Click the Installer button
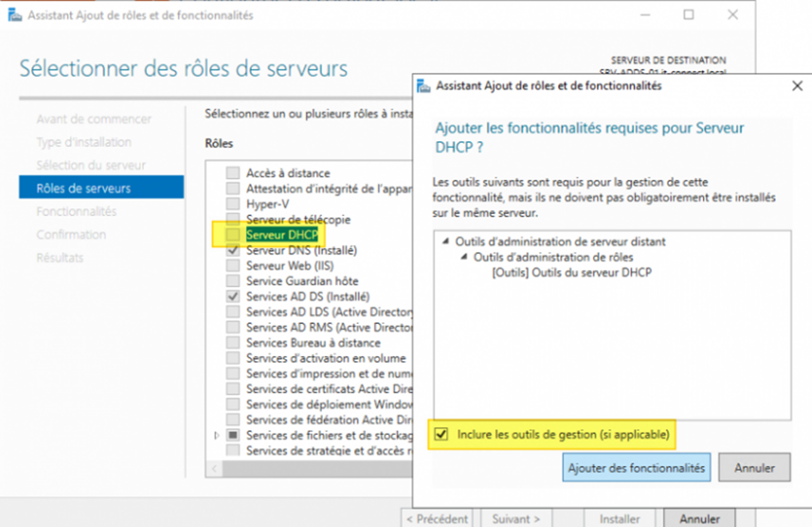The height and width of the screenshot is (527, 812). click(x=620, y=518)
